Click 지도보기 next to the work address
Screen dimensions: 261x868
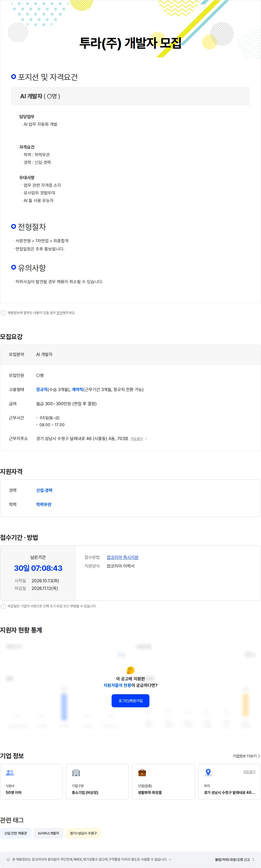coord(139,439)
